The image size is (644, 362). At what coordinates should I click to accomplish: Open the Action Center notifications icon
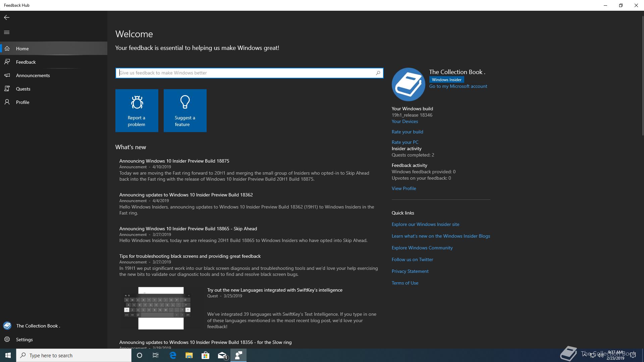pos(633,355)
